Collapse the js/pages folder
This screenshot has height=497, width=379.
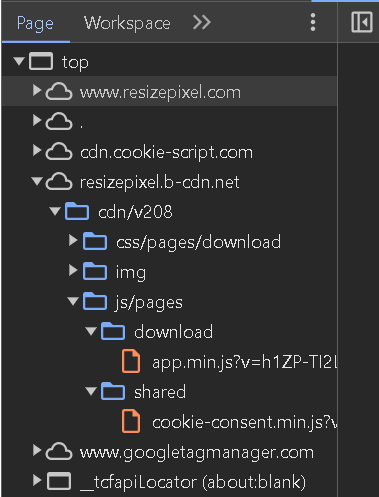(x=73, y=302)
